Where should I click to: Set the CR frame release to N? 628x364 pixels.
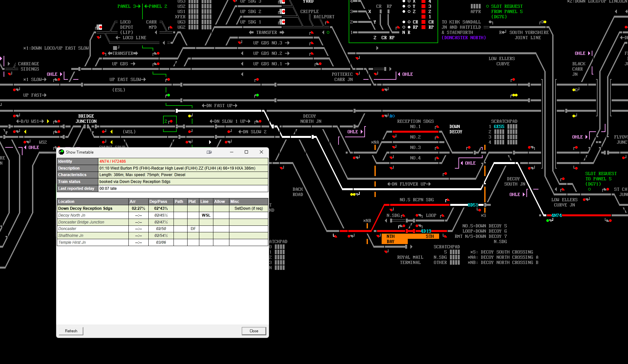point(404,22)
